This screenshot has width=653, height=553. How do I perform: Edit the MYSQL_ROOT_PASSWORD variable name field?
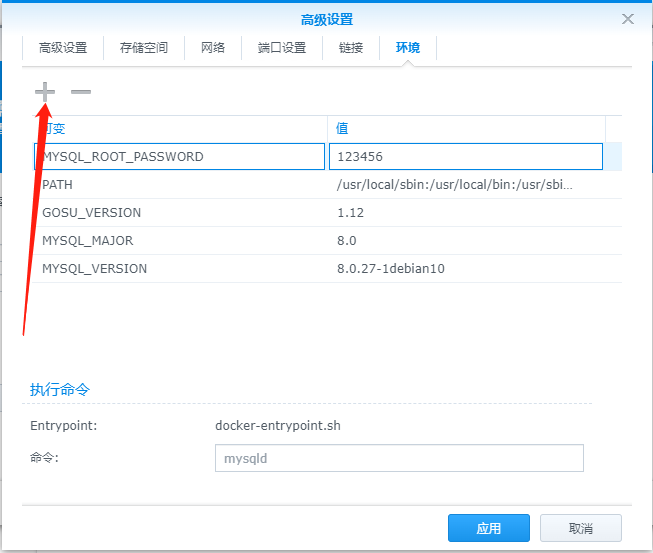click(x=179, y=157)
